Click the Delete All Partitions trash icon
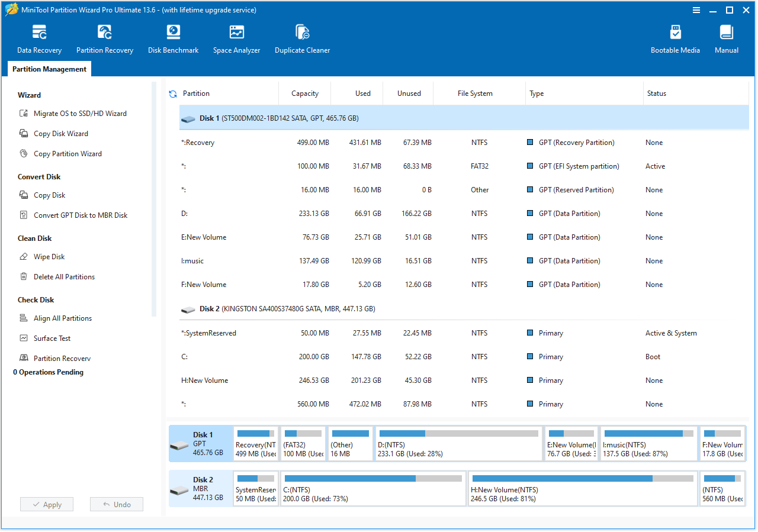This screenshot has height=532, width=758. click(x=24, y=277)
